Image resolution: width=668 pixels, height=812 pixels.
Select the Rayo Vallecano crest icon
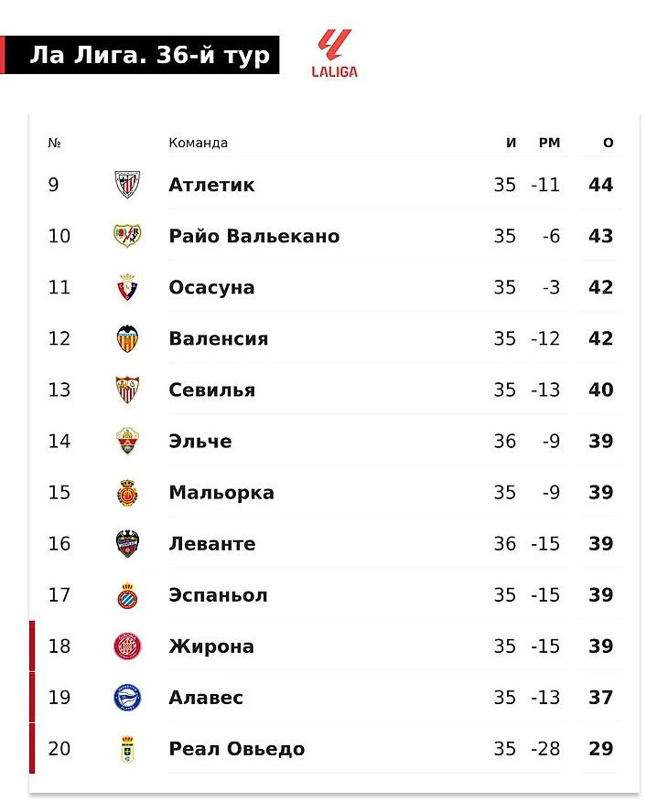[127, 236]
